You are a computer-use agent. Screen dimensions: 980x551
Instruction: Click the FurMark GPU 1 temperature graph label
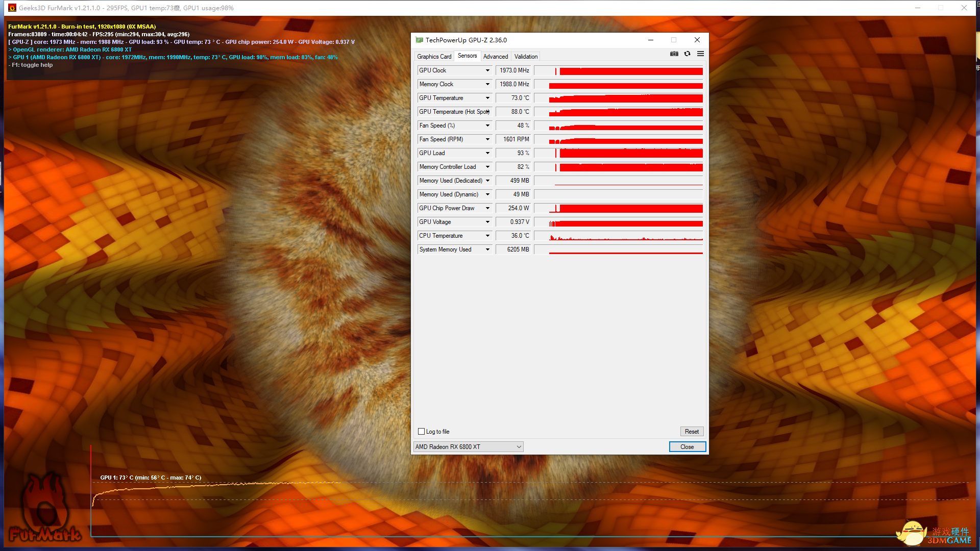(151, 478)
